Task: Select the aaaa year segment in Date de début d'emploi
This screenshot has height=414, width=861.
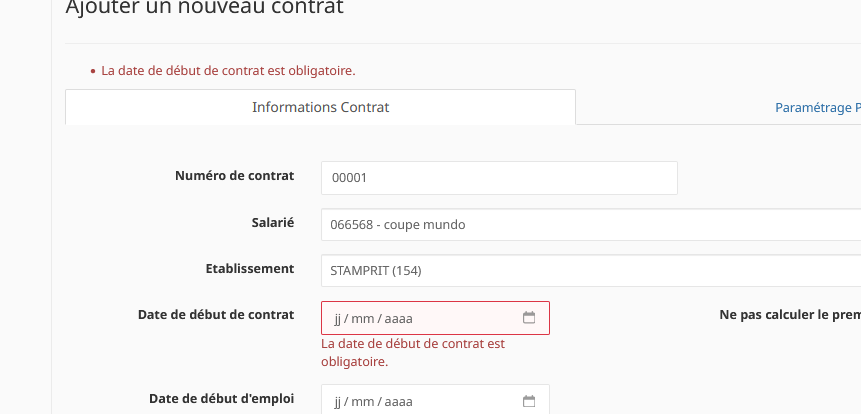Action: click(398, 402)
